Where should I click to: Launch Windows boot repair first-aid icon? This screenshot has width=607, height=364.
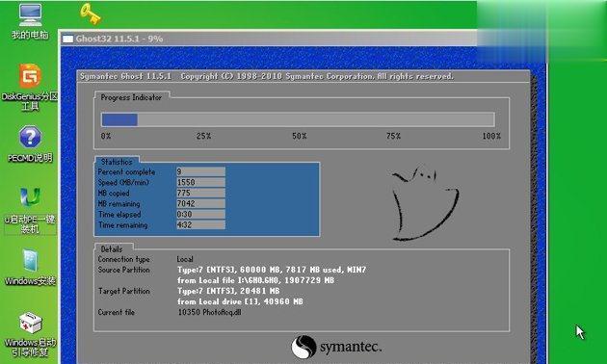[30, 334]
